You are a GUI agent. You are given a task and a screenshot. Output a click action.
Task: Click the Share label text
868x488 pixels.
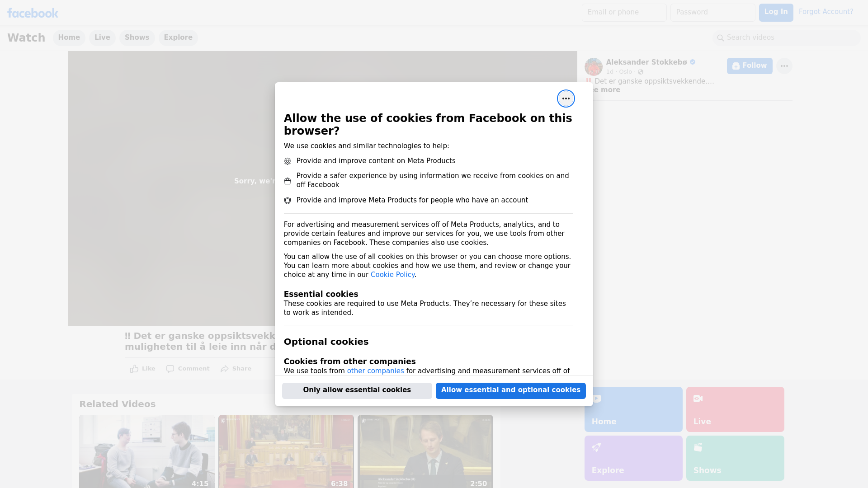click(242, 369)
